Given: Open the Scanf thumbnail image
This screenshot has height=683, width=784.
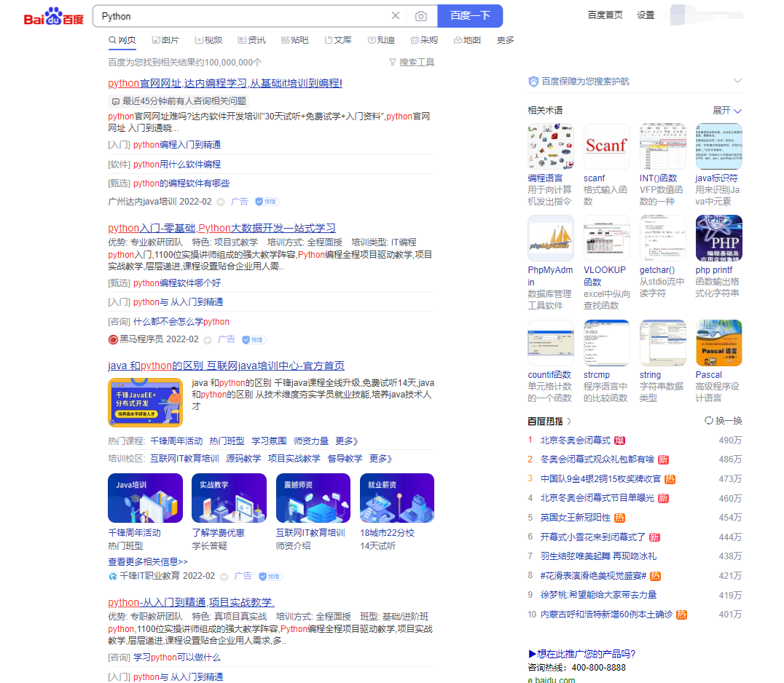Looking at the screenshot, I should point(606,146).
